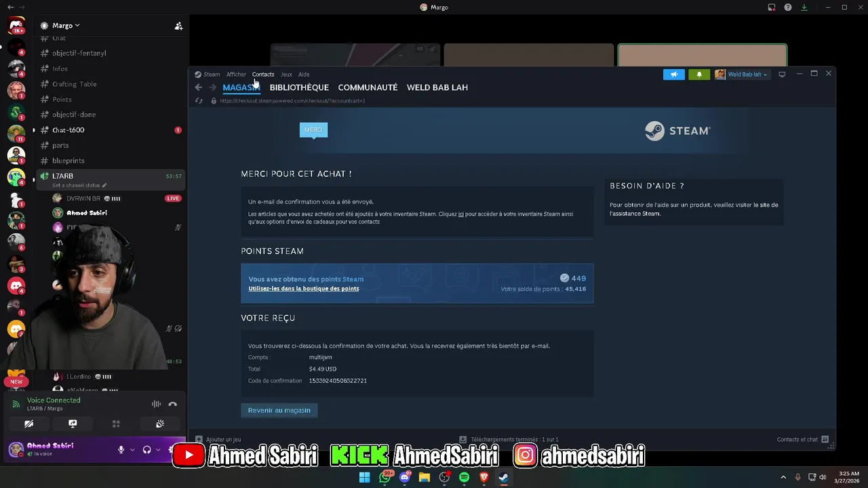Go forward in Steam browser navigation
Image resolution: width=868 pixels, height=488 pixels.
[213, 87]
